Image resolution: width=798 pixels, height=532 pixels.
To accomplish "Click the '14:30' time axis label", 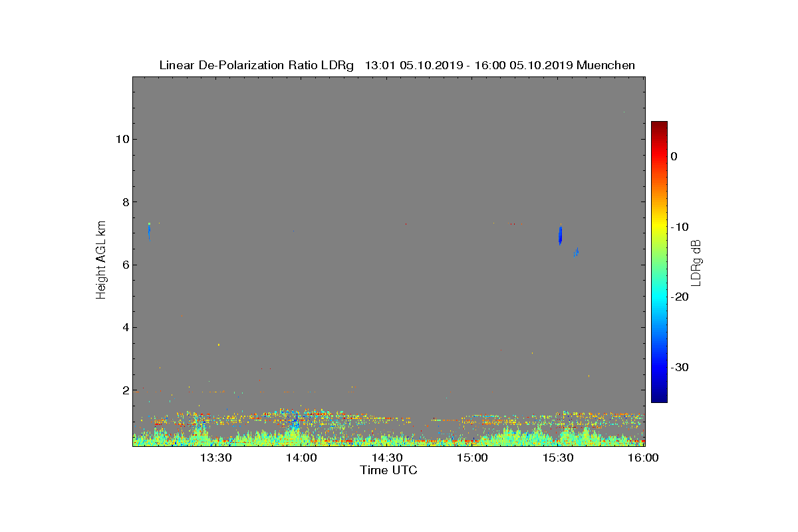I will click(x=387, y=458).
